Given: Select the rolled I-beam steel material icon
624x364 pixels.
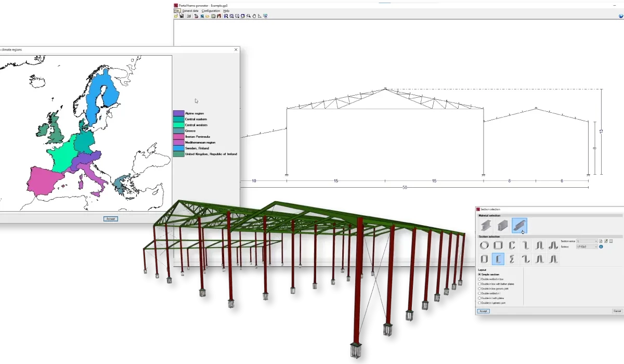Looking at the screenshot, I should pos(485,225).
